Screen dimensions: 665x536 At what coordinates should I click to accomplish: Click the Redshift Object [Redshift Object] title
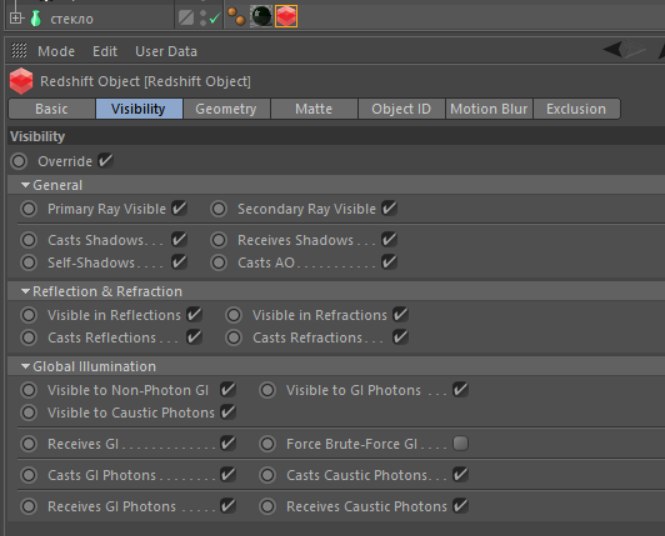coord(145,81)
